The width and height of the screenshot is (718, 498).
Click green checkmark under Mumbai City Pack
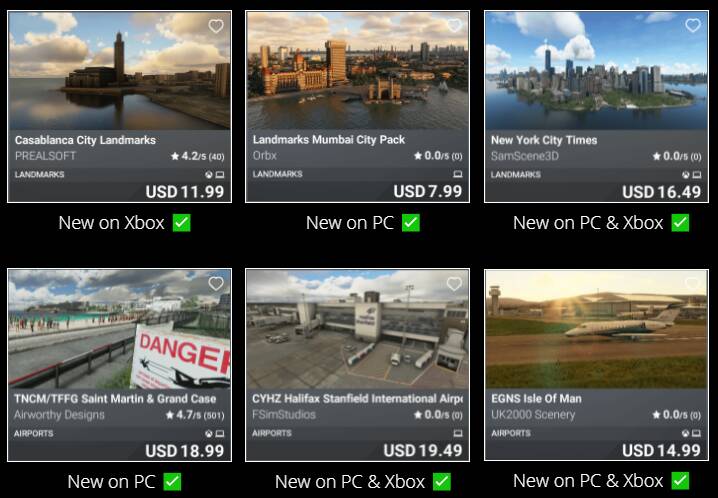[x=411, y=223]
